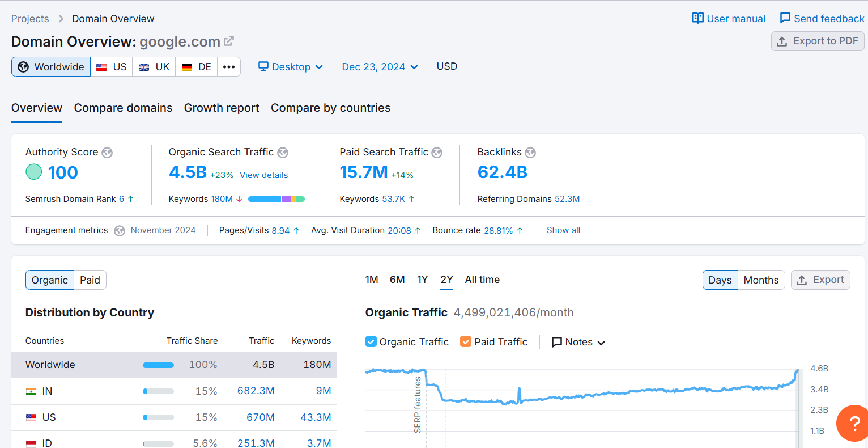Click globe icon next to Backlinks
Viewport: 868px width, 448px height.
[x=530, y=153]
